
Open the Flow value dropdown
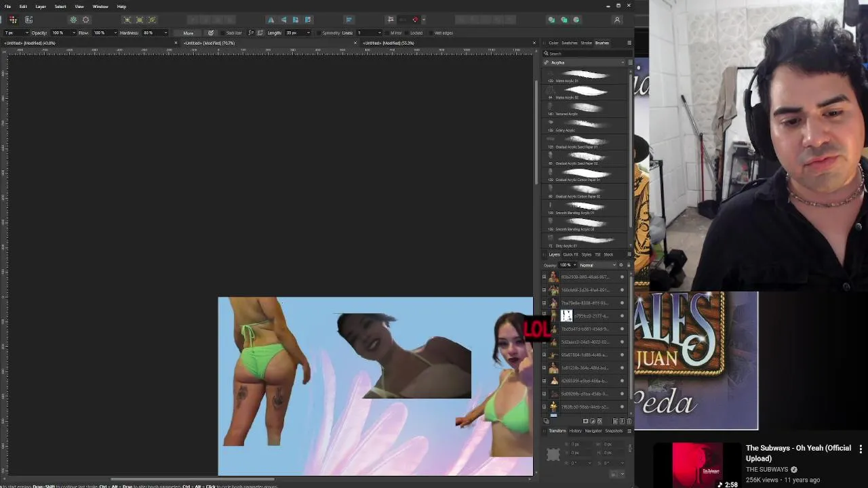point(115,33)
